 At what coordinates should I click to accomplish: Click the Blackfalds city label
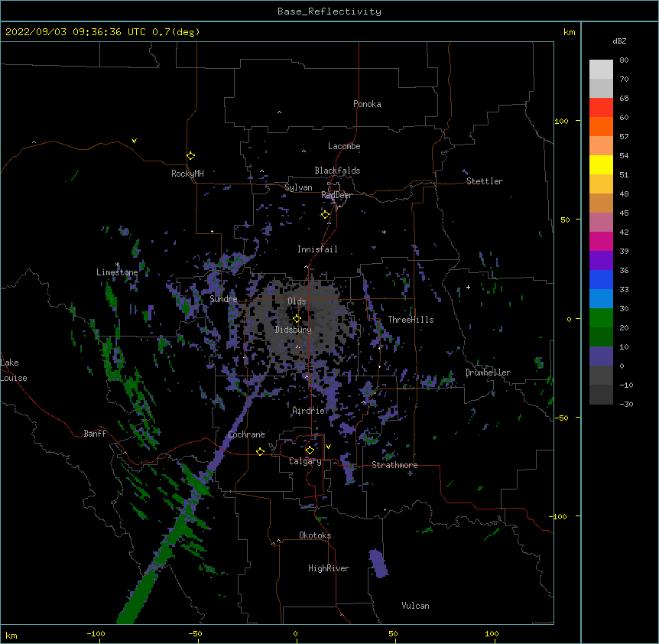[337, 171]
